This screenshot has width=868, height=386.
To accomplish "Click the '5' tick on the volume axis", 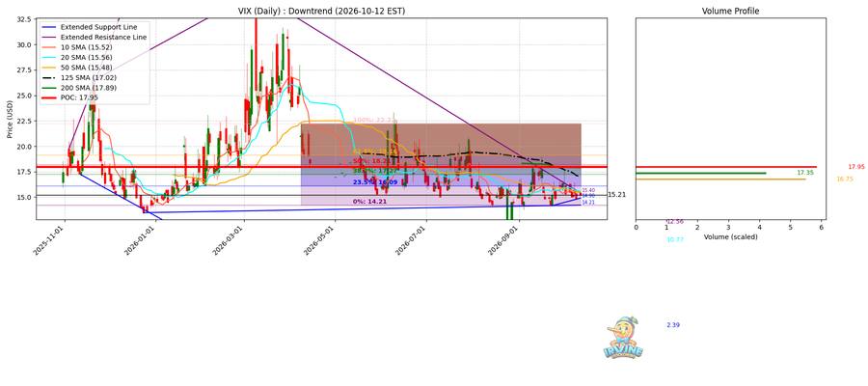I will point(791,227).
